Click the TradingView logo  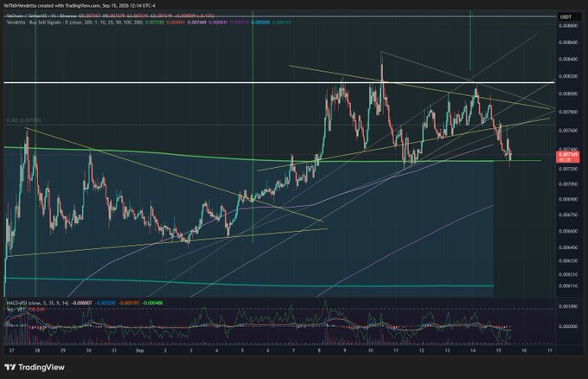(35, 368)
